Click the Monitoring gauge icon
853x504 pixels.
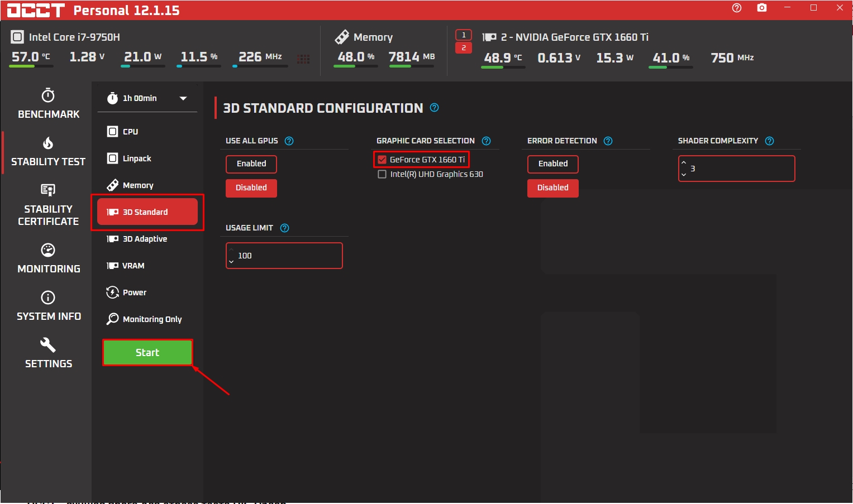point(48,249)
